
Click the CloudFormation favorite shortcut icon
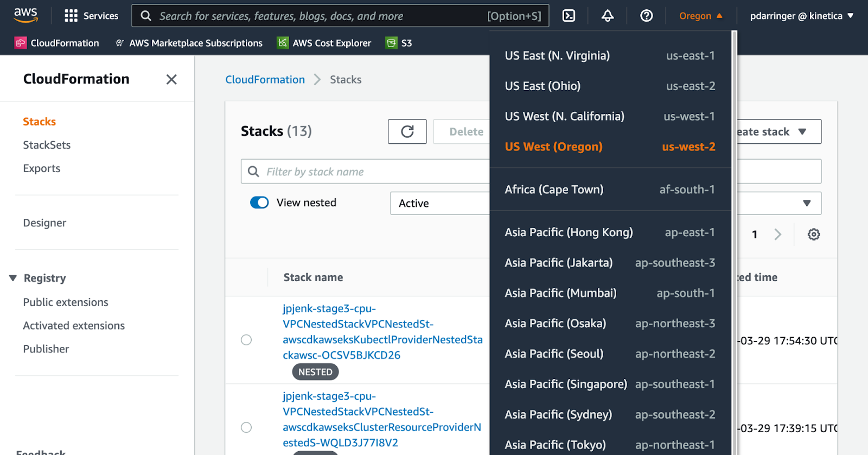click(21, 43)
